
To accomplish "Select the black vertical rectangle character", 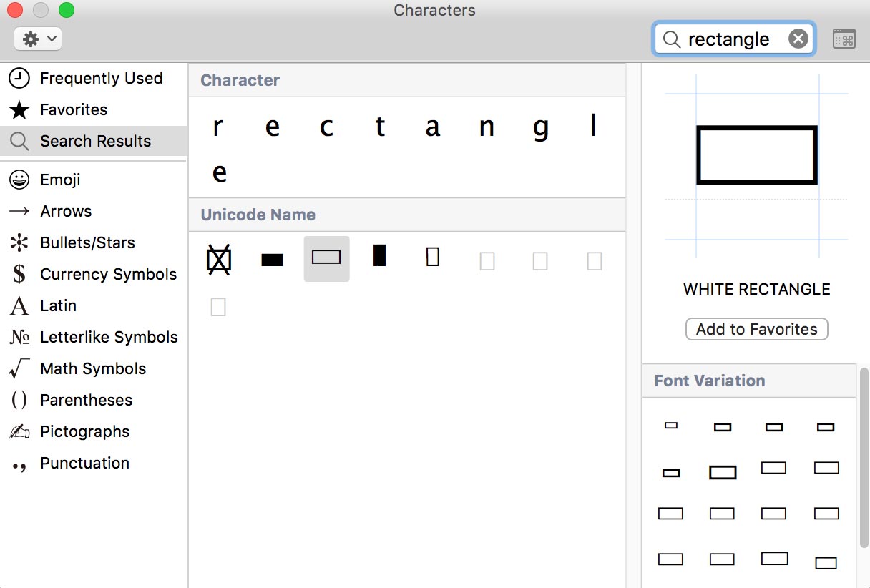I will (380, 255).
